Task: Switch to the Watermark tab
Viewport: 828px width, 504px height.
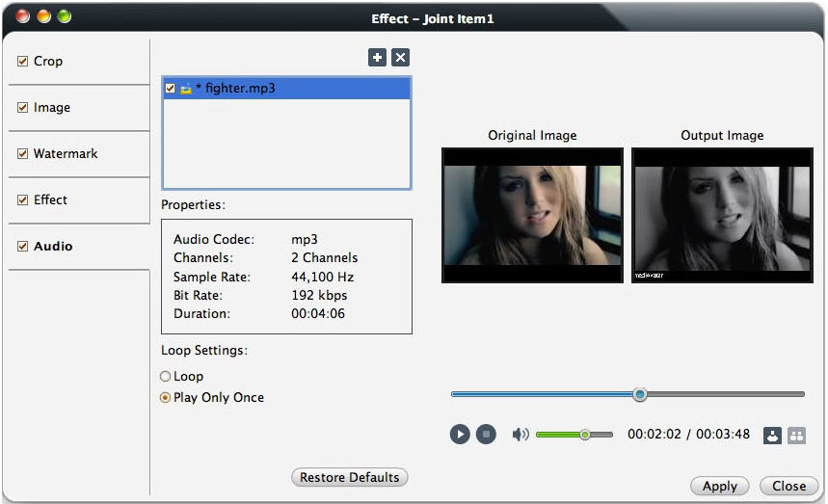Action: click(79, 154)
